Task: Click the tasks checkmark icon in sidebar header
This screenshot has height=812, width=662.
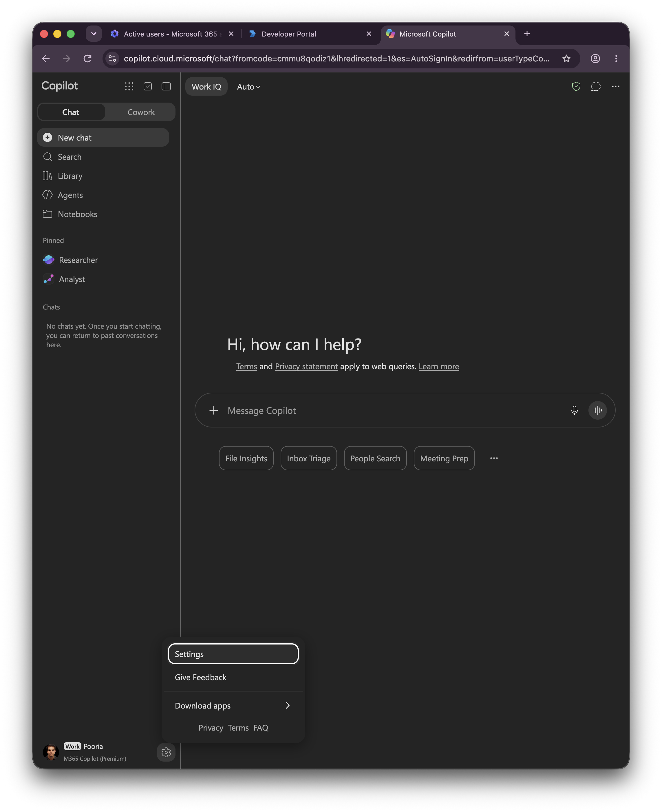Action: [148, 87]
